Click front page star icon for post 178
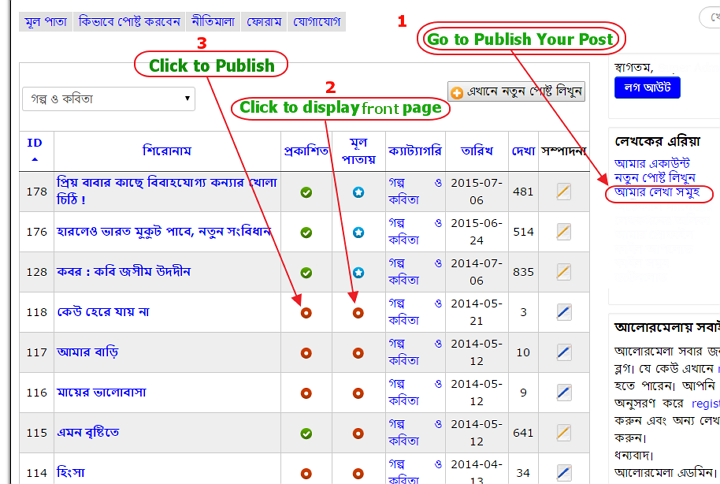 click(x=358, y=192)
